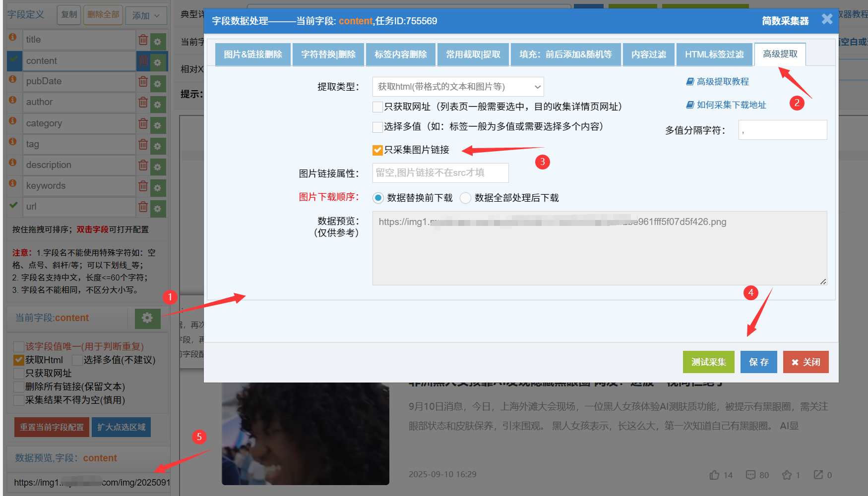
Task: Switch to the 内容过滤 tab
Action: click(648, 55)
